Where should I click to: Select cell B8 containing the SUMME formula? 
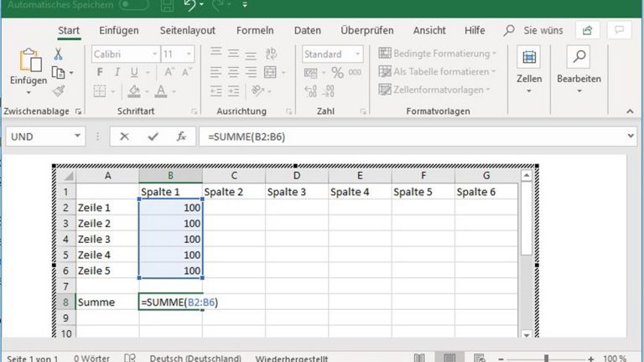tap(170, 302)
